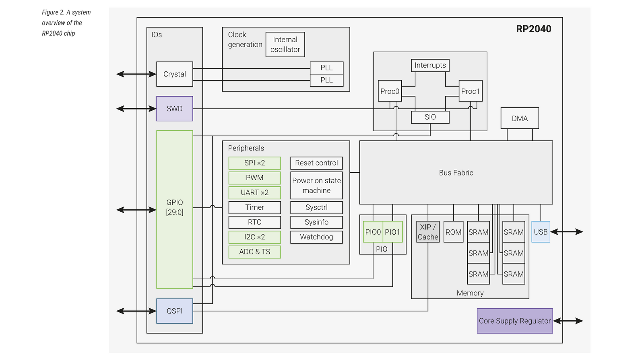Select the Bus Fabric block
644x359 pixels.
point(456,173)
